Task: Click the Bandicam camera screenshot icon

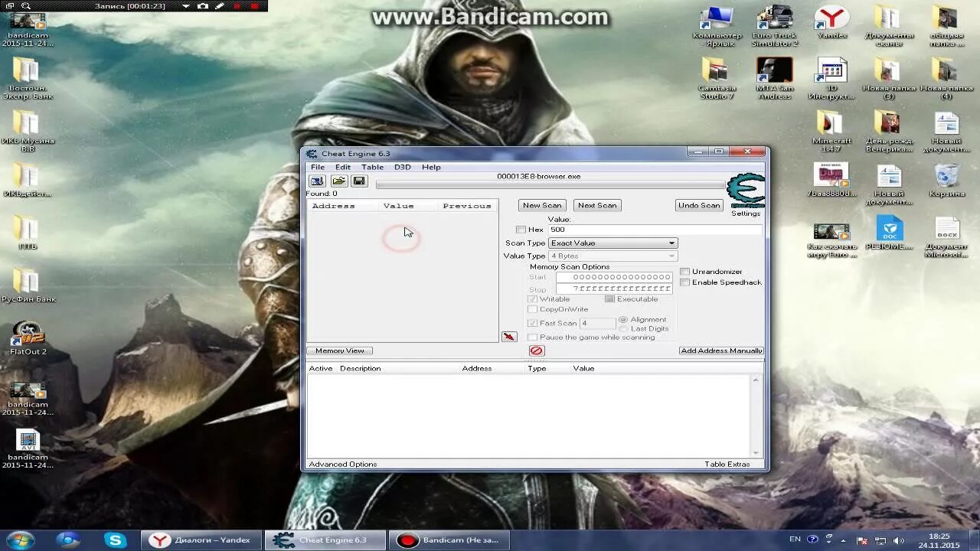Action: [x=203, y=6]
